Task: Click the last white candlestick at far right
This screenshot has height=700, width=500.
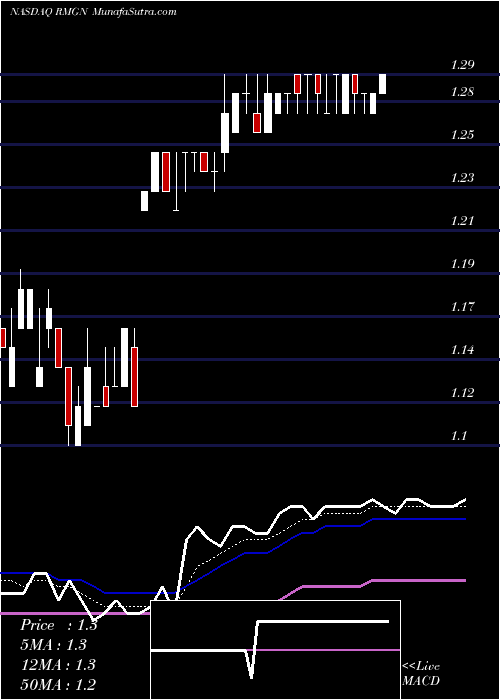Action: (382, 84)
